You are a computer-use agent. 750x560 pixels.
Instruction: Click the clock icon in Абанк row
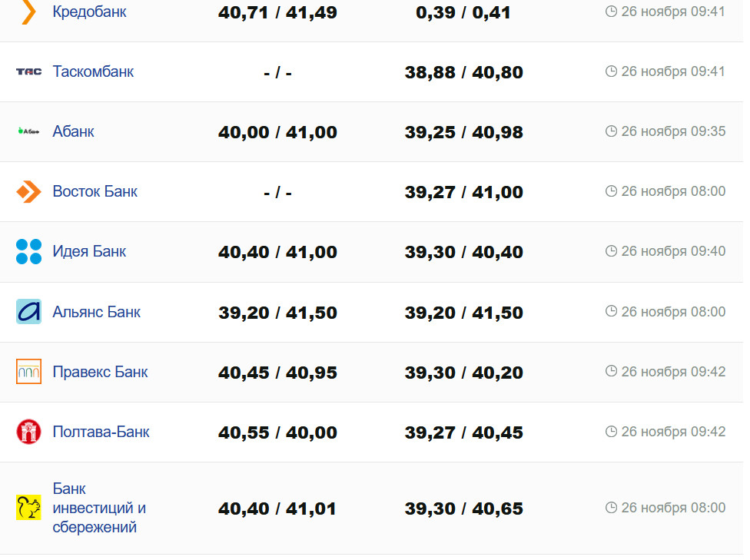(x=611, y=131)
